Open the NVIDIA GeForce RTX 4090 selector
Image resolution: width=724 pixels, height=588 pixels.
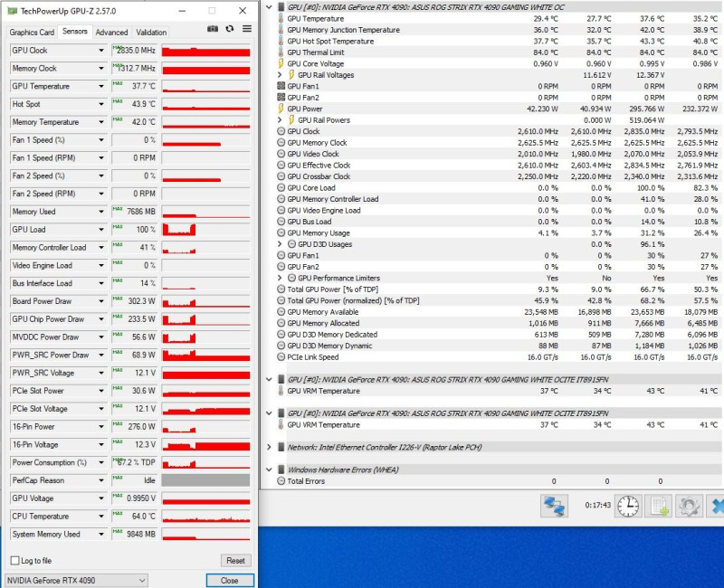click(76, 580)
